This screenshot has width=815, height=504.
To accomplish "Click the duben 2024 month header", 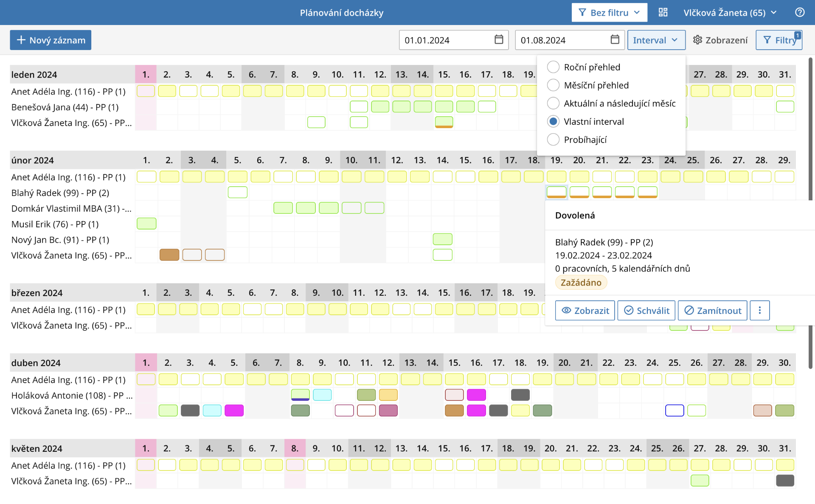I will [x=36, y=363].
